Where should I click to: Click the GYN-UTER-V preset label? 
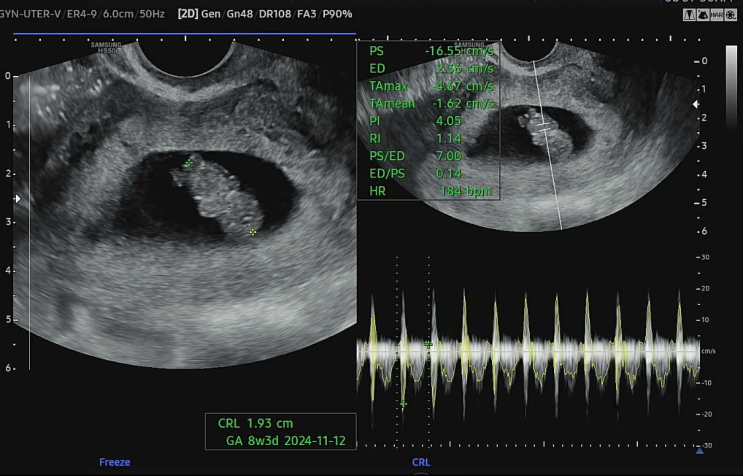tap(30, 14)
